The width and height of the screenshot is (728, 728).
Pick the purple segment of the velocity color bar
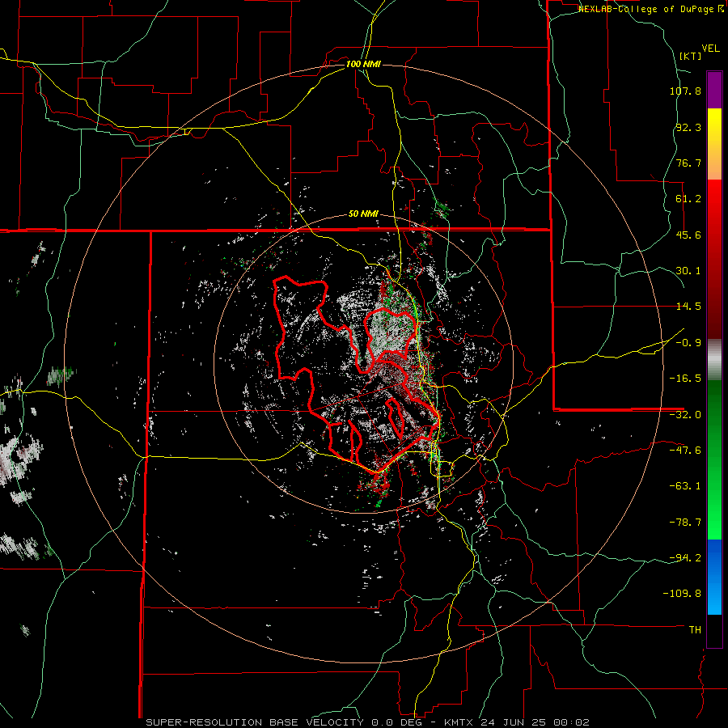714,90
